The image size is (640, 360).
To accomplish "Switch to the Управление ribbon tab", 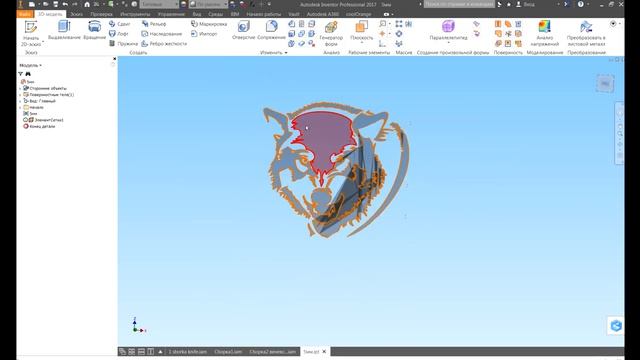I will tap(171, 14).
